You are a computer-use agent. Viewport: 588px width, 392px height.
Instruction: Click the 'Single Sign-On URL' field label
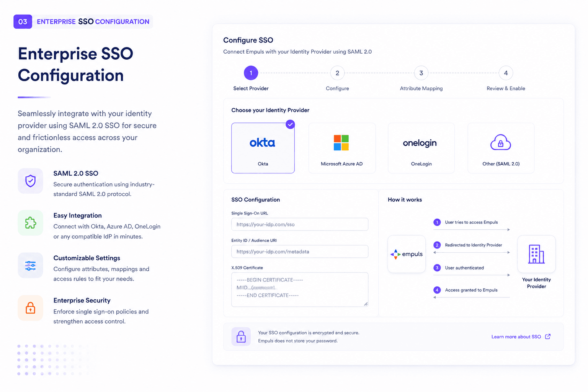tap(250, 213)
